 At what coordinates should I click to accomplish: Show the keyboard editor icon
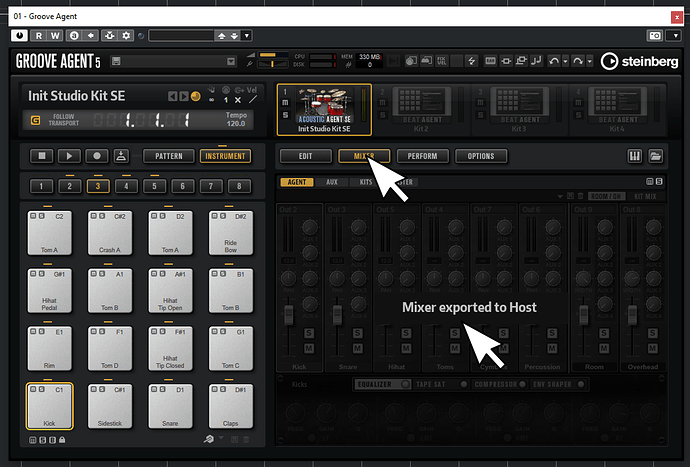634,156
